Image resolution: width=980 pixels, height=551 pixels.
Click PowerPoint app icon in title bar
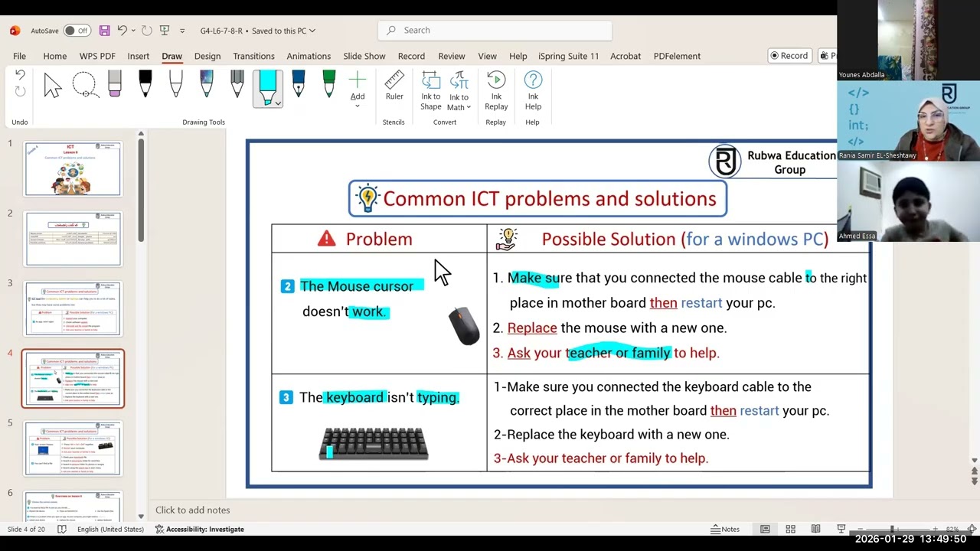click(x=15, y=31)
